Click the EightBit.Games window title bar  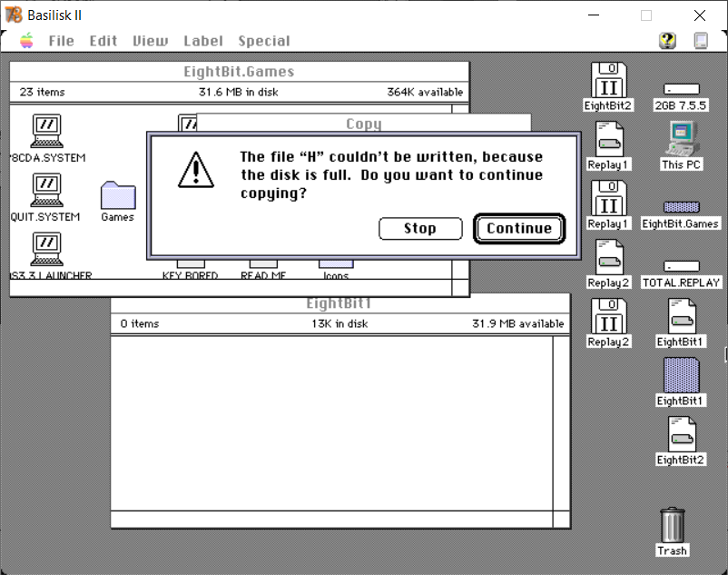pyautogui.click(x=239, y=72)
